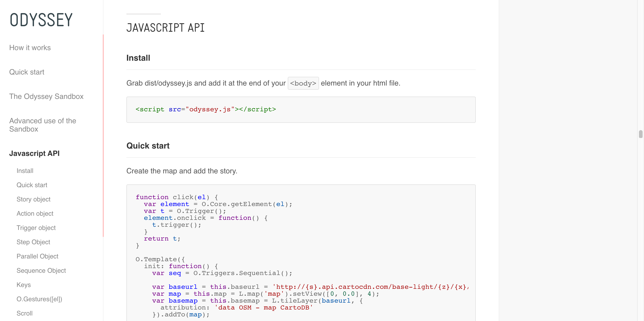Open Advanced use of the Sandbox
This screenshot has height=321, width=644.
(43, 125)
